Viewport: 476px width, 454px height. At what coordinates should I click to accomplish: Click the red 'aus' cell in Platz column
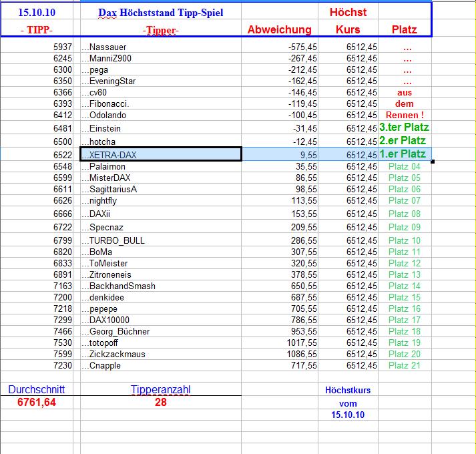[405, 92]
